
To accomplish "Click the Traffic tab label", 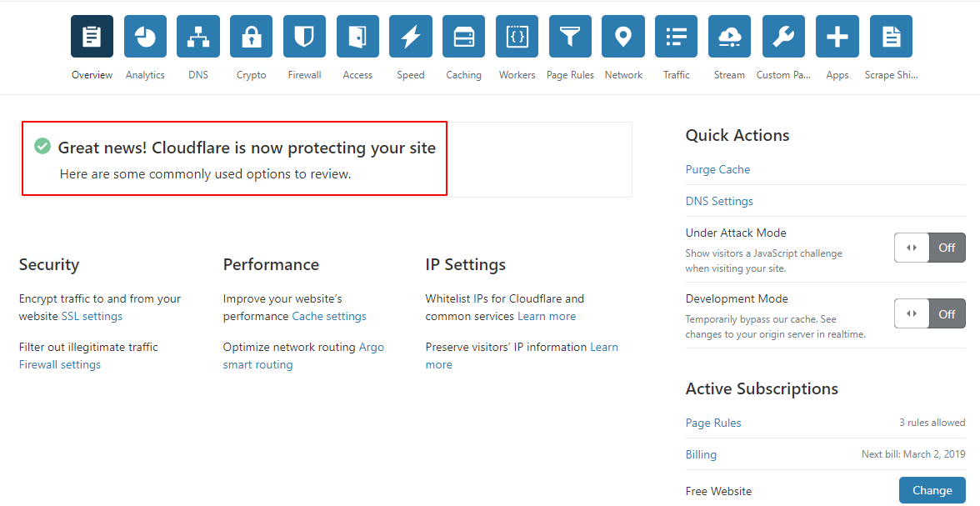I will pos(677,75).
